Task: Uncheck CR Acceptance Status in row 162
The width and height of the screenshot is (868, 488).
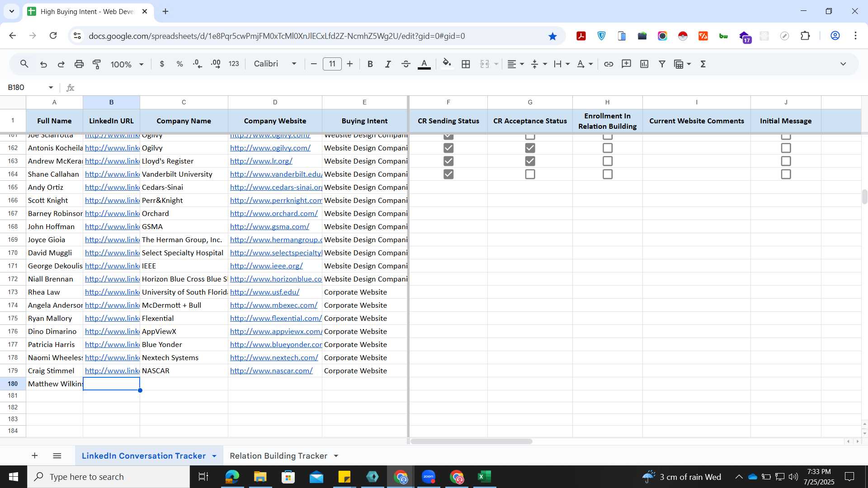Action: point(530,148)
